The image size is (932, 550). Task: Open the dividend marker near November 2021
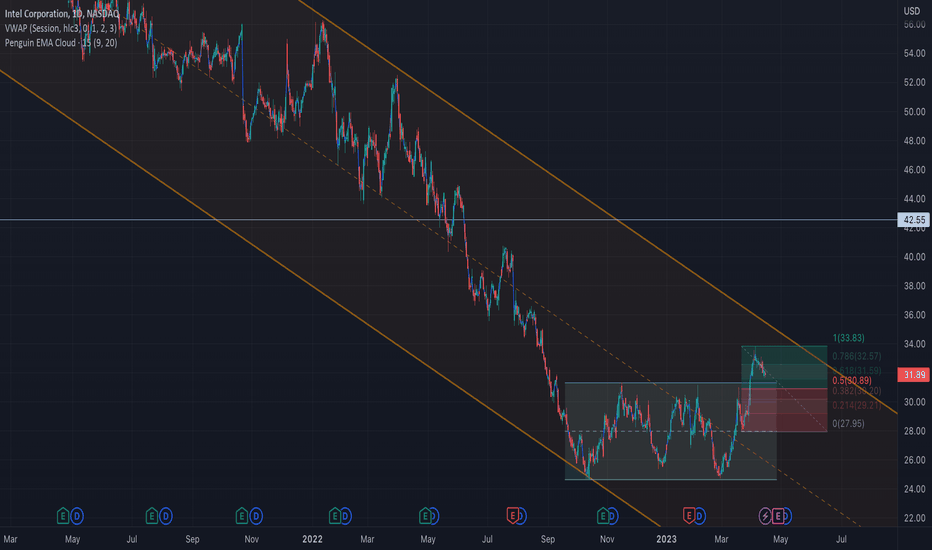(256, 516)
